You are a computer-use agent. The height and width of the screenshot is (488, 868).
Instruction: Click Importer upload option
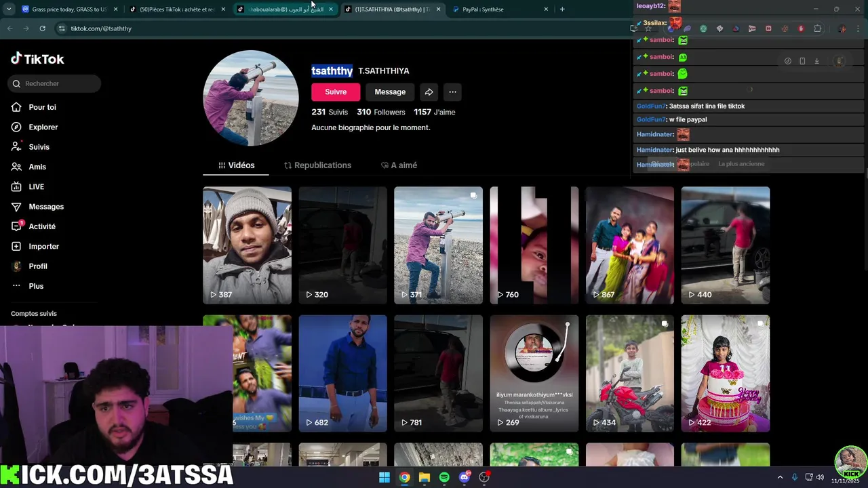pos(43,246)
